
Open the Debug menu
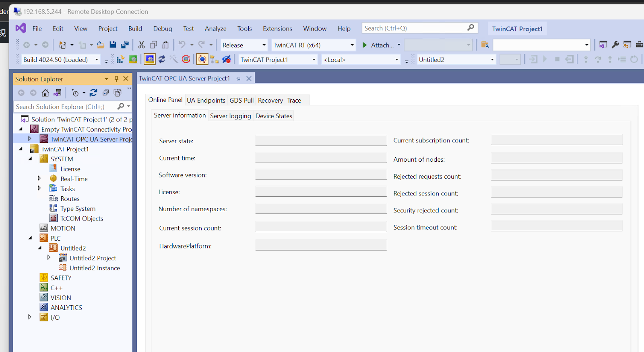coord(163,29)
